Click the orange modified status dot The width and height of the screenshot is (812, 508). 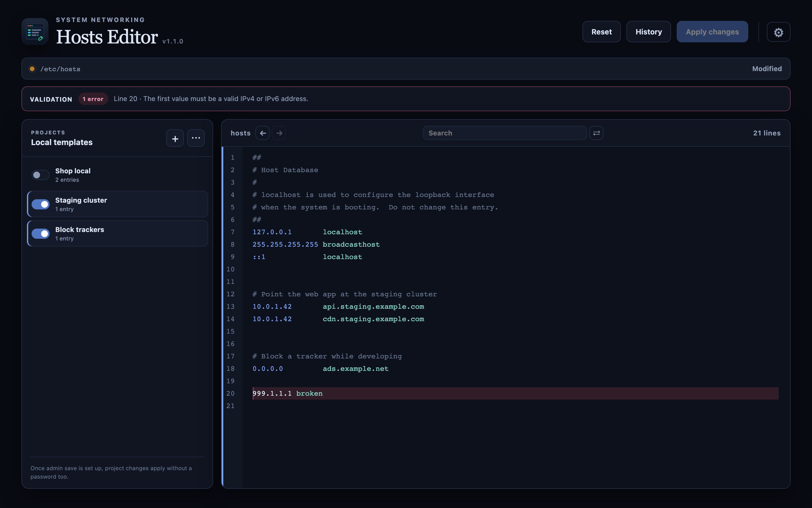pyautogui.click(x=32, y=69)
